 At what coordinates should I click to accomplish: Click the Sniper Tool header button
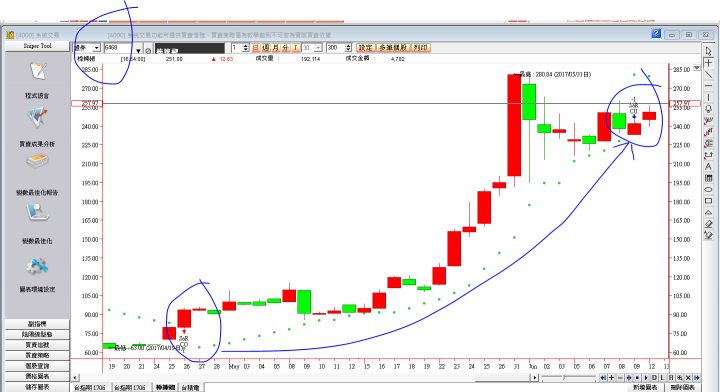pyautogui.click(x=37, y=46)
